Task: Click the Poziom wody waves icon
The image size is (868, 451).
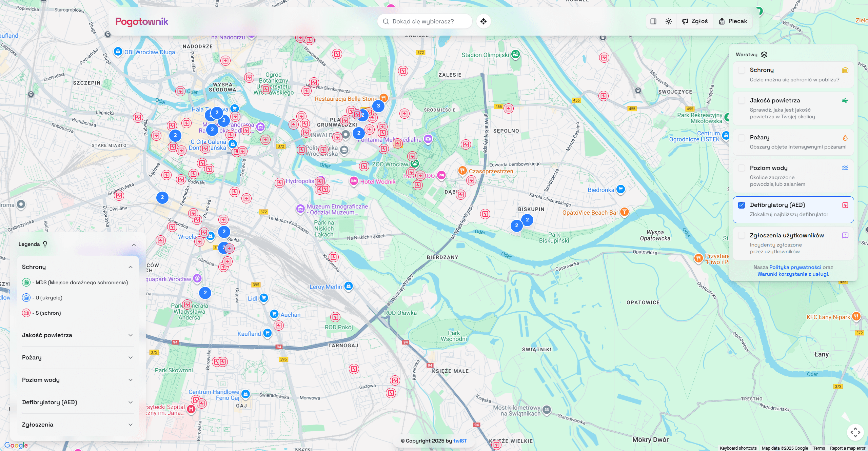Action: 845,168
